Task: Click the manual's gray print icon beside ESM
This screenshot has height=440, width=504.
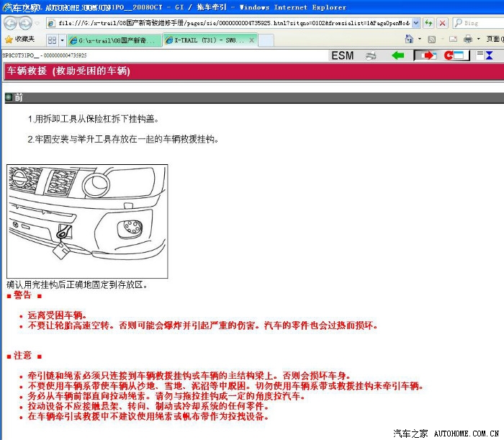Action: pos(371,55)
